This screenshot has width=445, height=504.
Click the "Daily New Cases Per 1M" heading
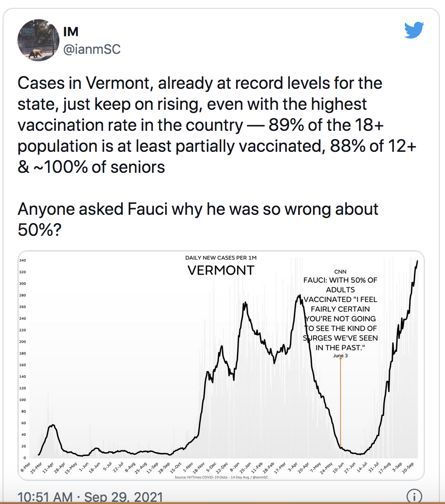click(221, 258)
